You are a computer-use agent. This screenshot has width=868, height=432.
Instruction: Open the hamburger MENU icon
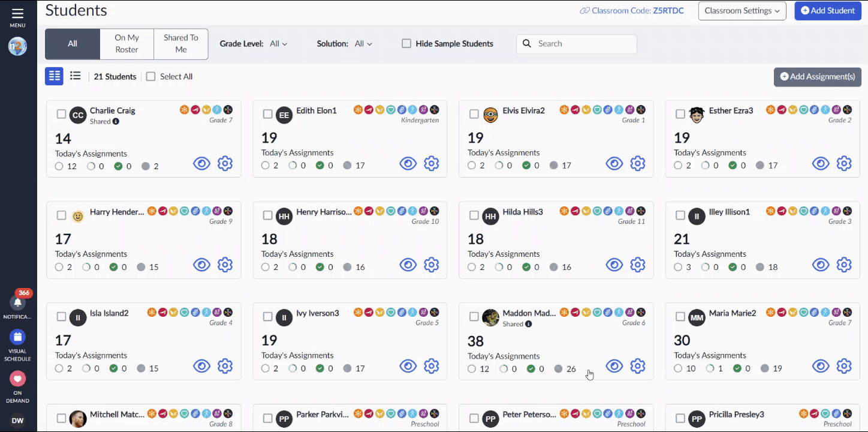coord(17,13)
